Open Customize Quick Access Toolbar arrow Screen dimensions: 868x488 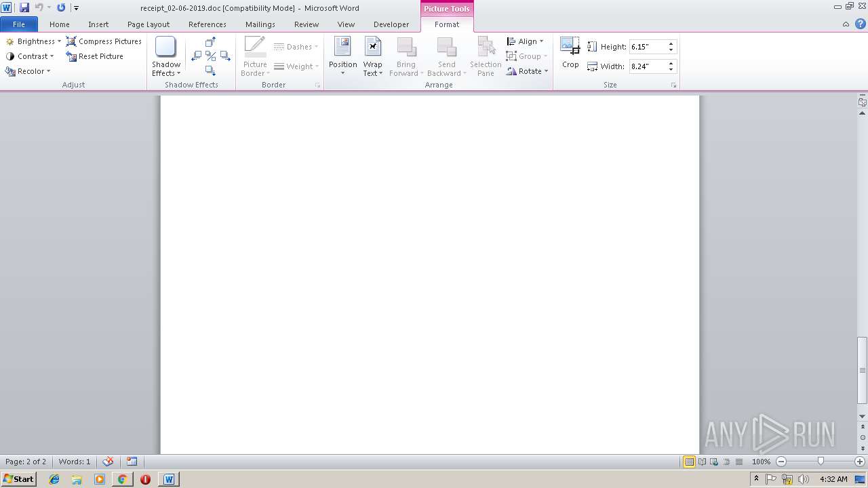point(76,8)
